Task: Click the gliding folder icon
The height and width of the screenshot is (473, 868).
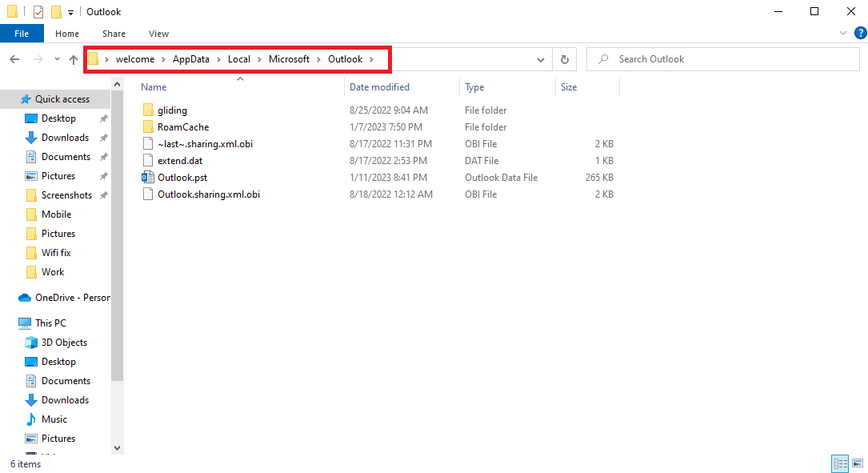Action: (148, 110)
